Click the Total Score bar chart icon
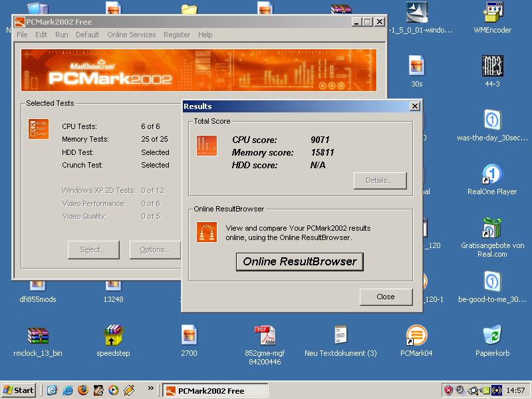The width and height of the screenshot is (532, 399). tap(207, 146)
